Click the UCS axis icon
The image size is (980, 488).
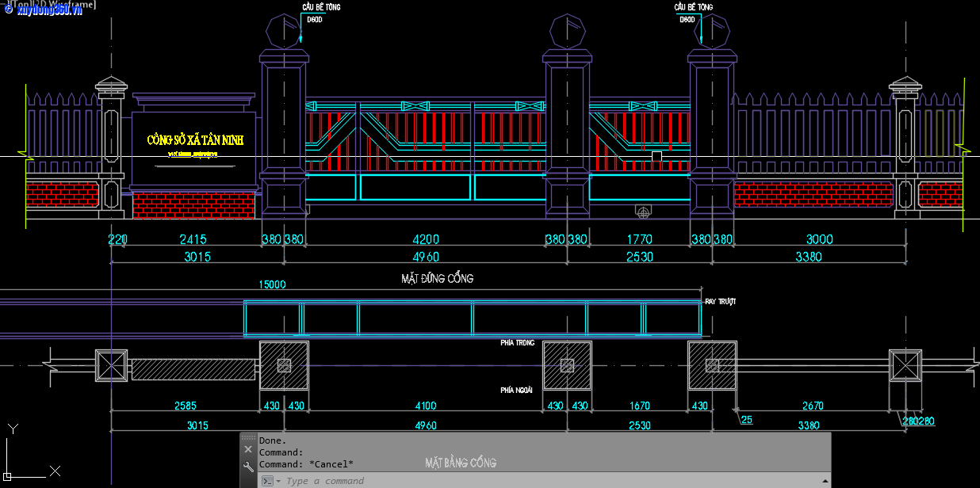click(32, 452)
